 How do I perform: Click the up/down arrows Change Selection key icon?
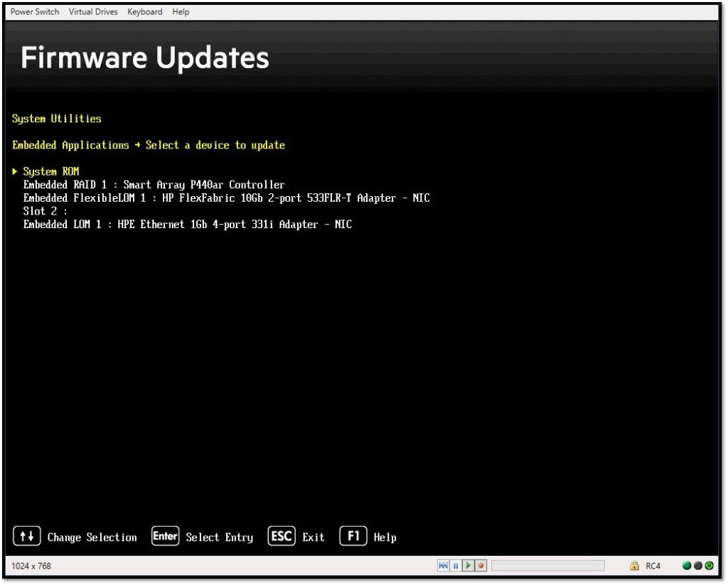26,537
